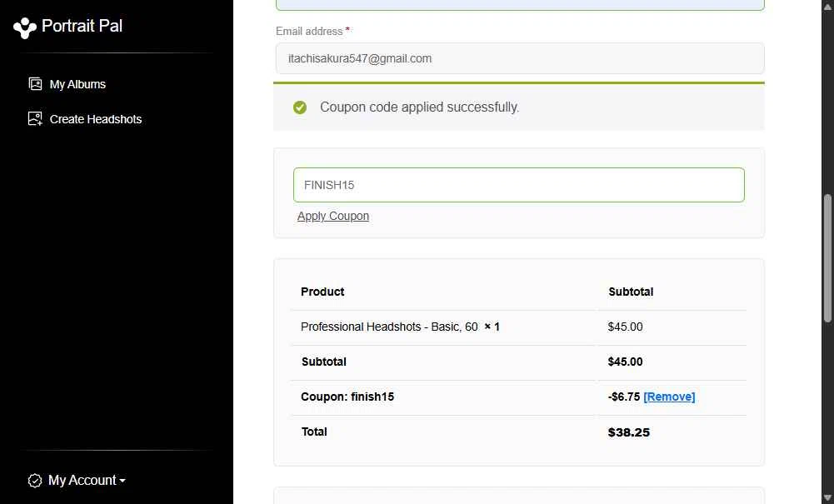Click the scrollbar up arrow

tap(827, 6)
